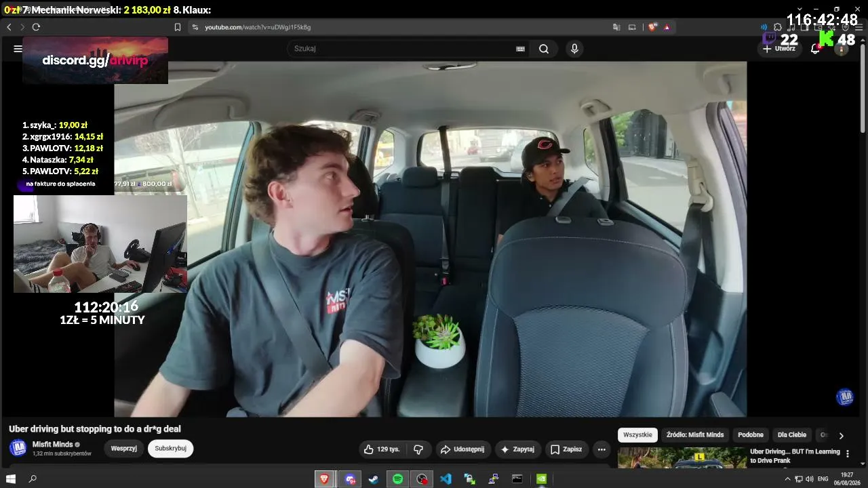Screen dimensions: 868x488
Task: Reload the page with the refresh icon
Action: (x=36, y=27)
